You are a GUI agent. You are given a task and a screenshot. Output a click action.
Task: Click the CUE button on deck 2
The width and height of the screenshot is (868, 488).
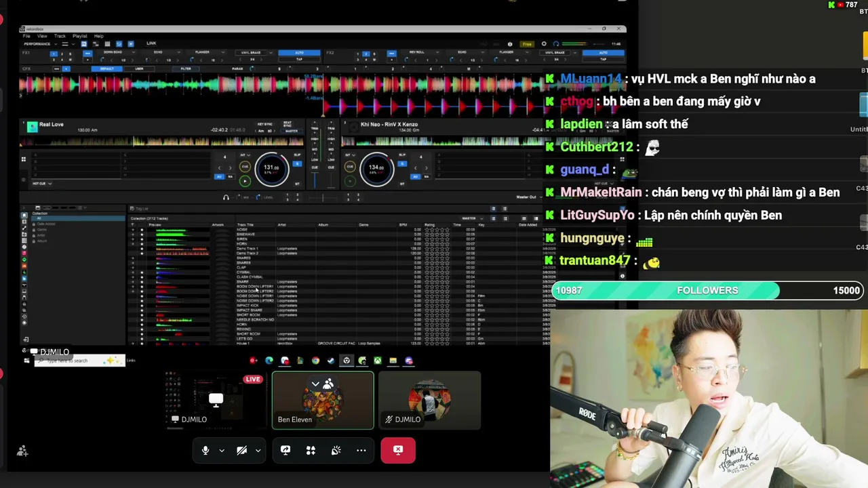pyautogui.click(x=350, y=167)
